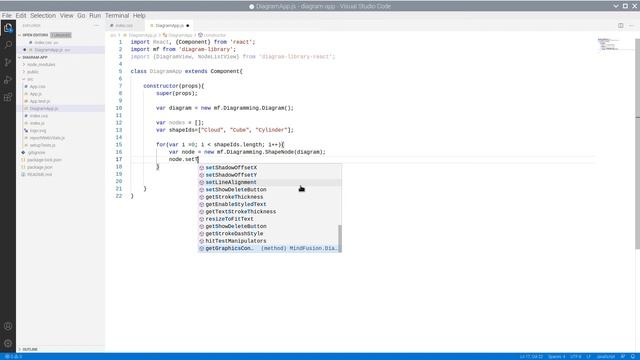The width and height of the screenshot is (640, 360).
Task: Click UTF-8 encoding in status bar
Action: [576, 357]
